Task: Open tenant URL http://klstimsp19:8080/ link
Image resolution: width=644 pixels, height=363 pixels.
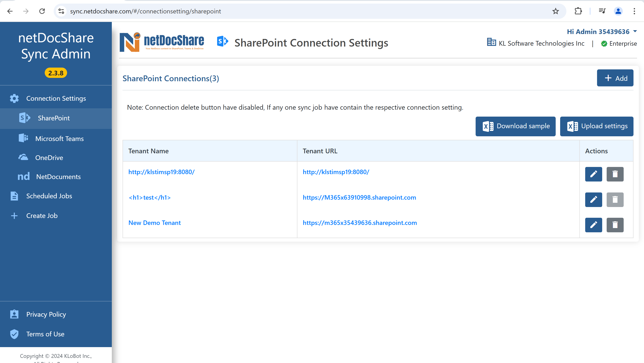Action: tap(336, 172)
